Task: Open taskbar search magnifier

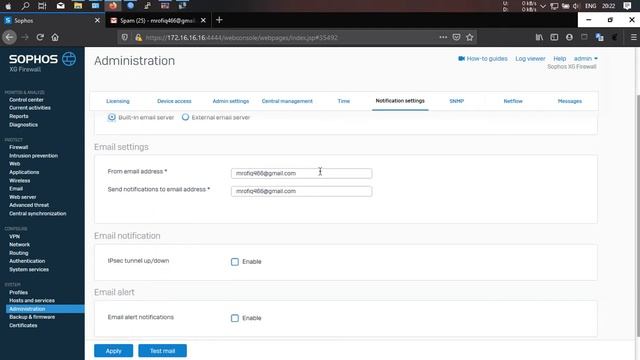Action: pos(25,6)
